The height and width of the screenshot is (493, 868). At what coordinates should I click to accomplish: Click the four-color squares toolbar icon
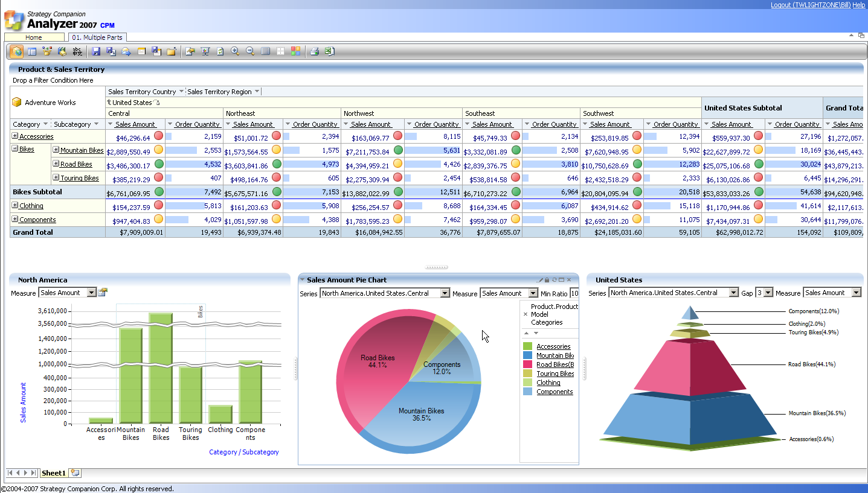tap(295, 51)
